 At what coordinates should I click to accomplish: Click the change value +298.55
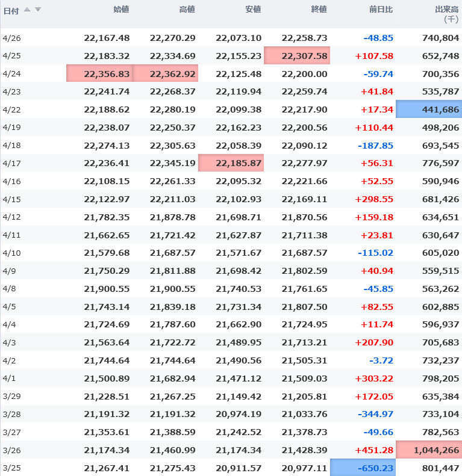click(x=374, y=199)
